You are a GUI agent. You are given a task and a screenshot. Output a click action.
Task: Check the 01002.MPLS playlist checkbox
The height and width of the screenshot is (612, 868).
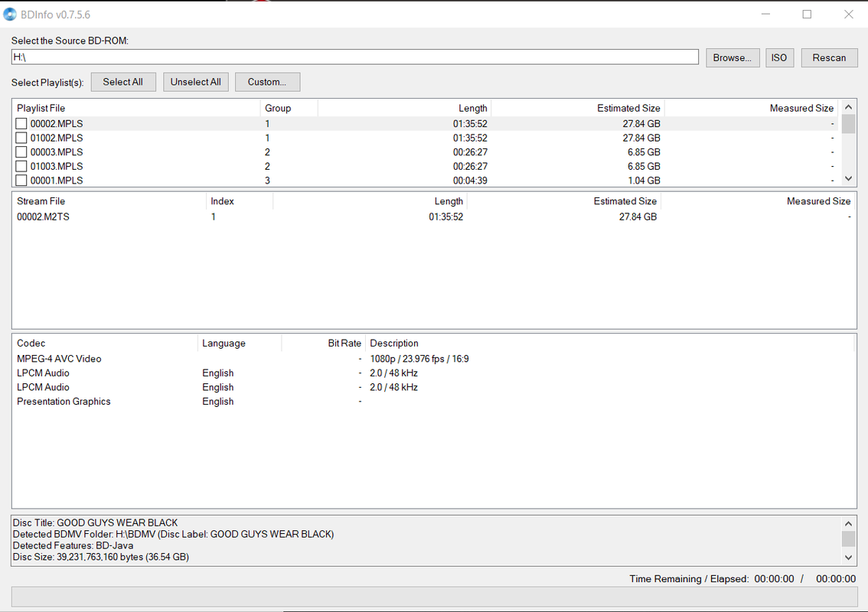(21, 138)
